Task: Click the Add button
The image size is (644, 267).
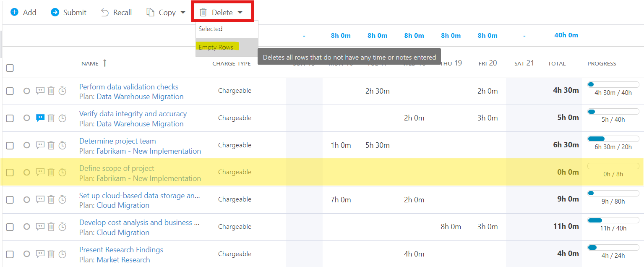Action: 23,13
